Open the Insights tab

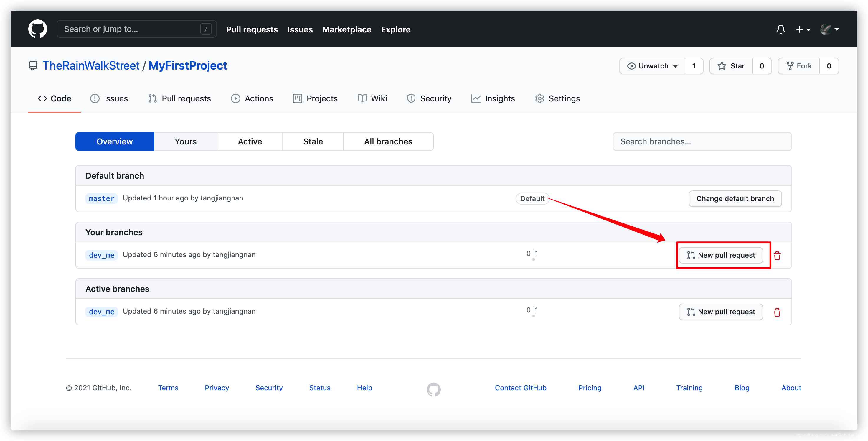click(493, 98)
